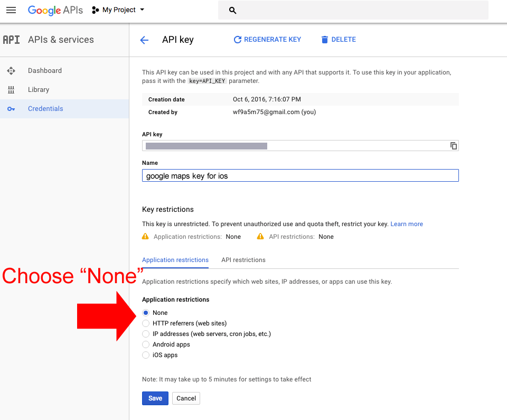The height and width of the screenshot is (420, 507).
Task: Focus the top search field
Action: (353, 10)
